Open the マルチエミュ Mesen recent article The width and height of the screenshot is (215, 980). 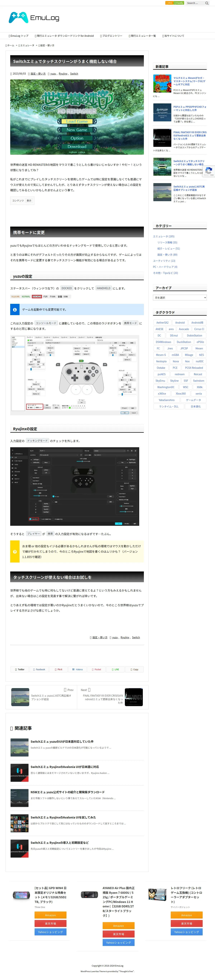point(190,81)
